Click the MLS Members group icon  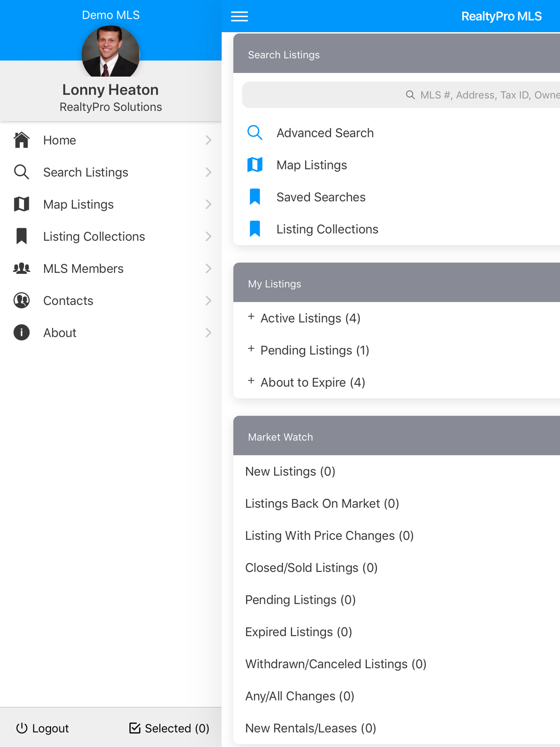click(22, 269)
